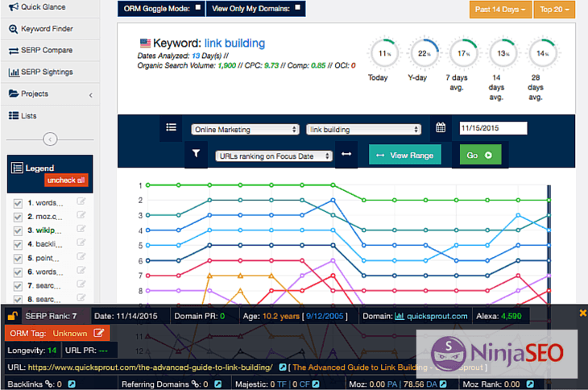Image resolution: width=588 pixels, height=390 pixels.
Task: Uncheck legend item 7. searc
Action: [18, 286]
